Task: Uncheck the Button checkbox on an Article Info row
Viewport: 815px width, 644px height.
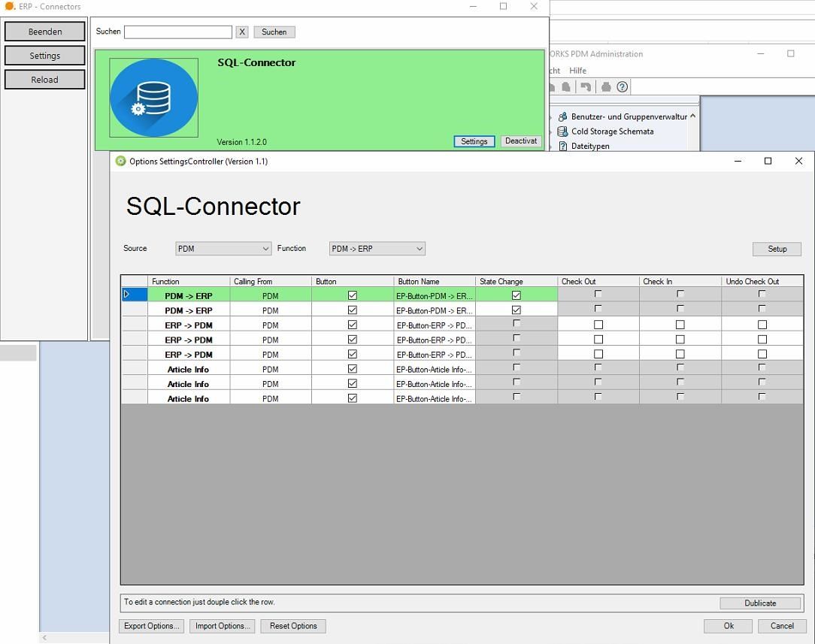Action: point(351,369)
